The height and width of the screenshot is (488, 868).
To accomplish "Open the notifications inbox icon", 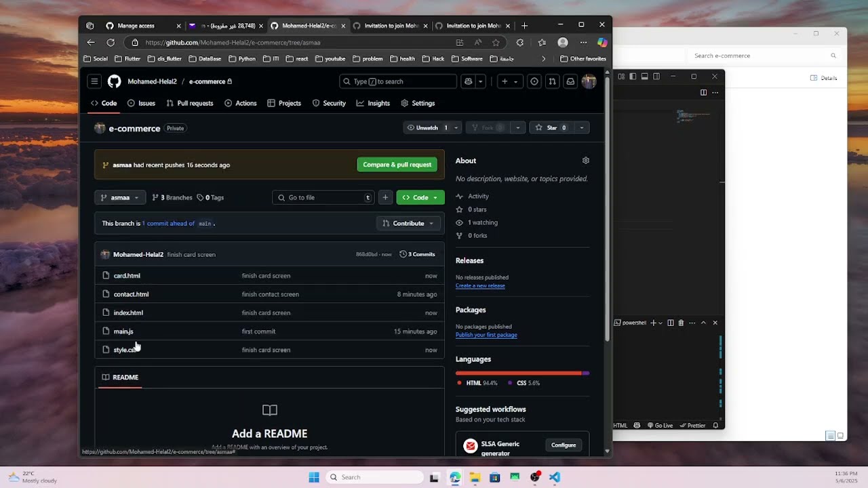I will point(570,81).
